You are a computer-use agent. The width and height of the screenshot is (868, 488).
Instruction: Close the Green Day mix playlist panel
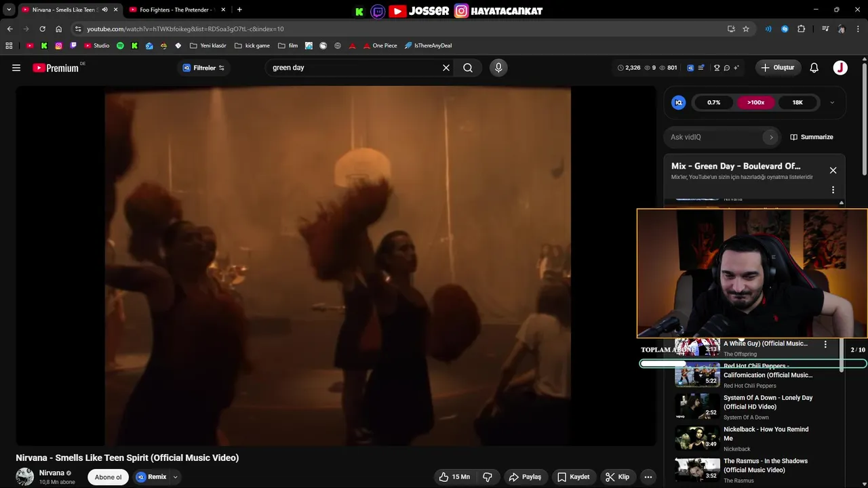pos(833,170)
